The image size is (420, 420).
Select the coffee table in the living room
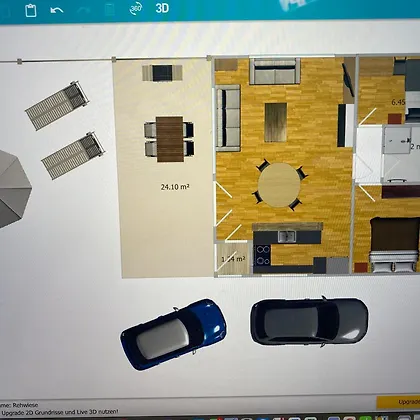[276, 122]
